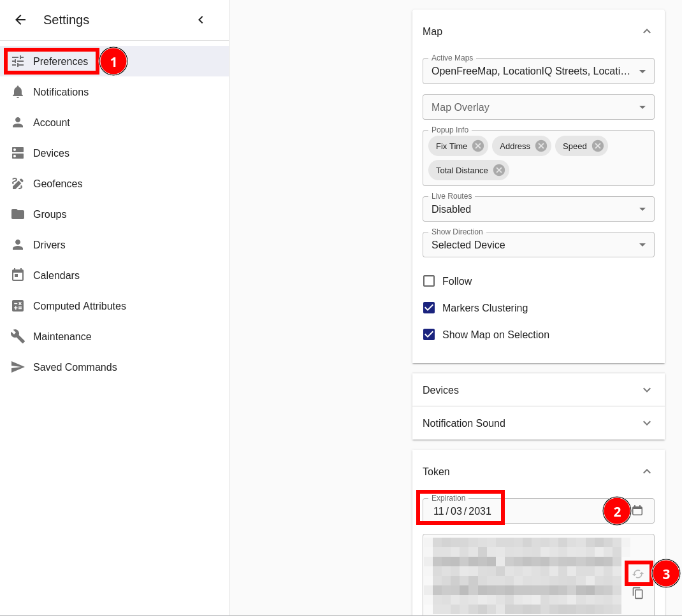Remove the Fix Time chip
This screenshot has width=682, height=616.
(x=478, y=146)
